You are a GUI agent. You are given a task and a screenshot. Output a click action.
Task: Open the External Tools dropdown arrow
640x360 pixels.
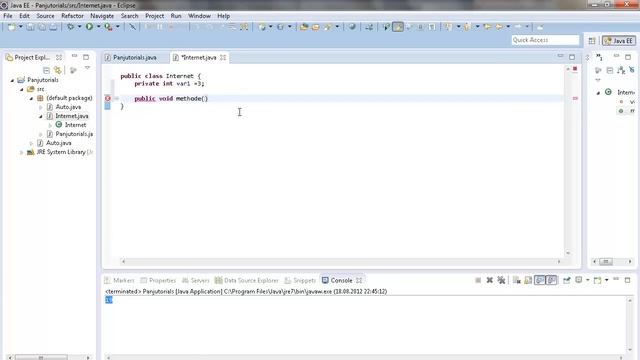tap(118, 27)
